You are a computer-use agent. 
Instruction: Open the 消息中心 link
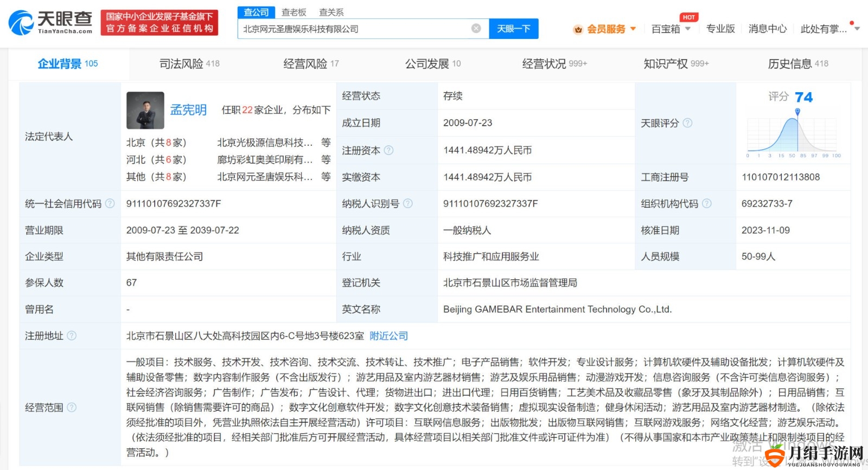768,29
